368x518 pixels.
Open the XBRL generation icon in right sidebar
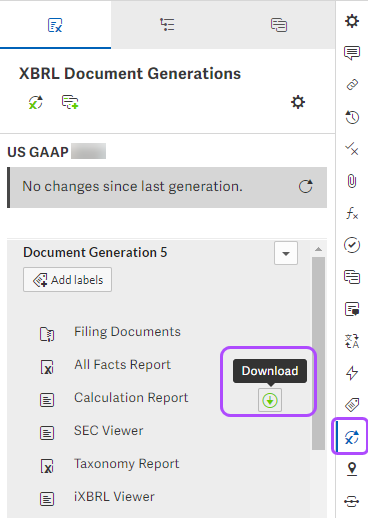[352, 437]
